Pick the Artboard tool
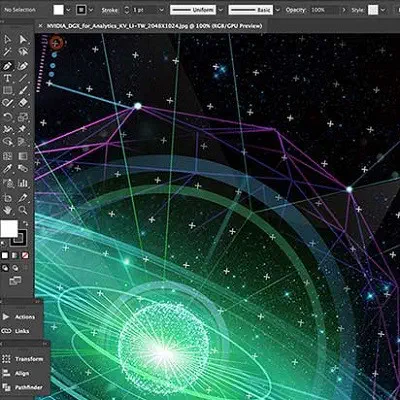This screenshot has height=400, width=400. pos(7,197)
